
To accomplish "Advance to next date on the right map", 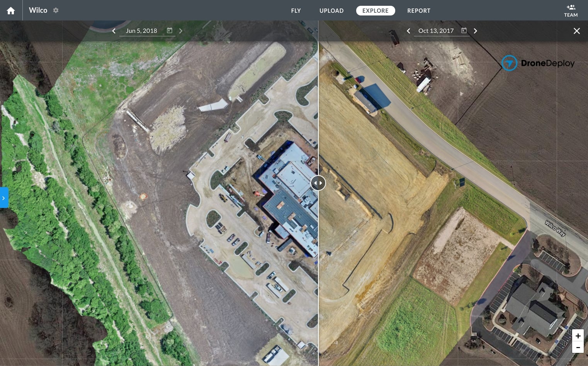I will [x=475, y=31].
